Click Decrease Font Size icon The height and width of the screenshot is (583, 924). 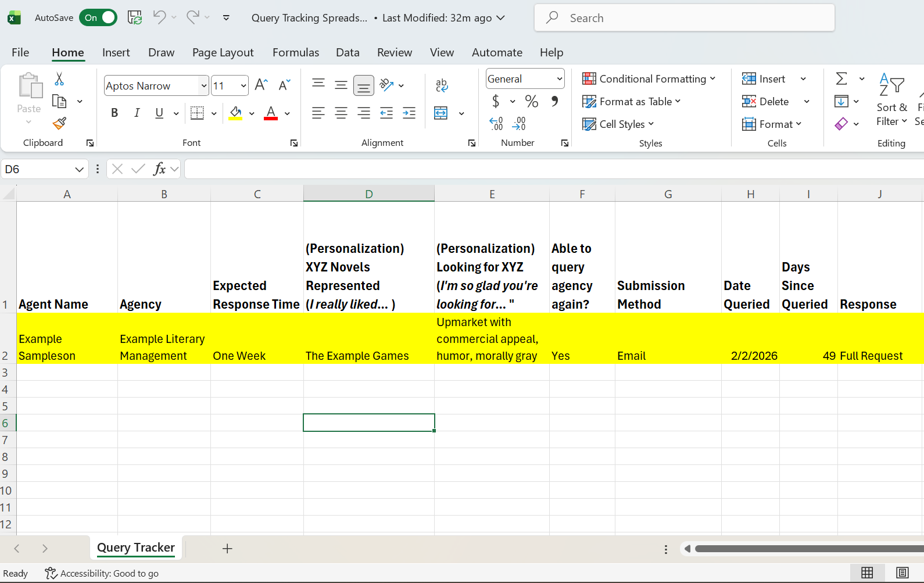click(284, 85)
